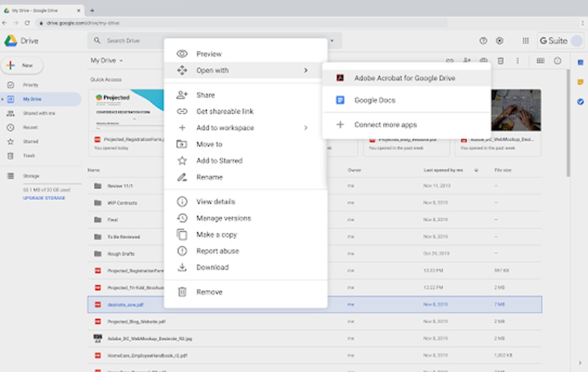Expand the Open with submenu arrow
The width and height of the screenshot is (588, 372).
306,70
